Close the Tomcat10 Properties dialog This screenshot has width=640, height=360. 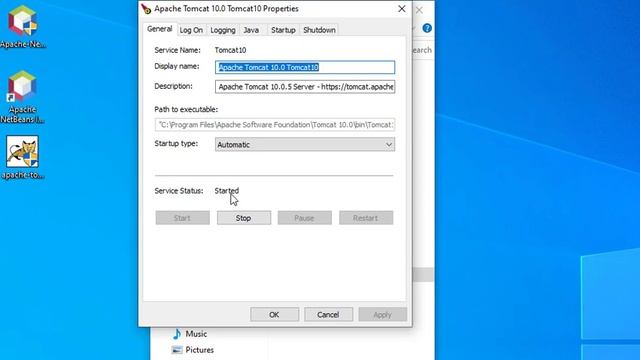pyautogui.click(x=402, y=9)
